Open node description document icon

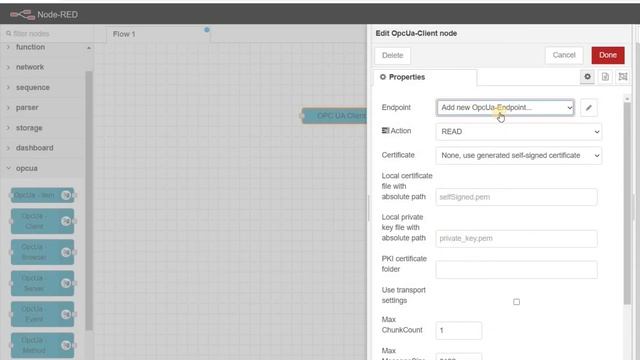[605, 77]
